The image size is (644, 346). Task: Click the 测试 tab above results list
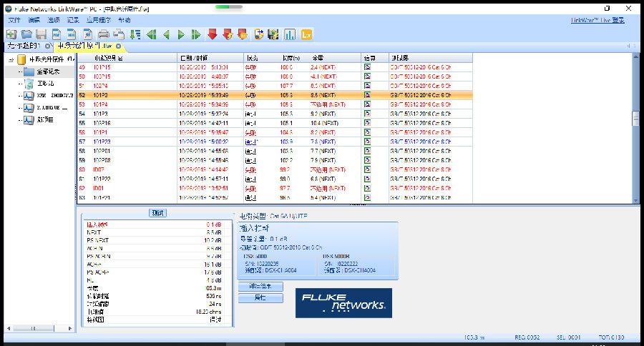pyautogui.click(x=157, y=213)
